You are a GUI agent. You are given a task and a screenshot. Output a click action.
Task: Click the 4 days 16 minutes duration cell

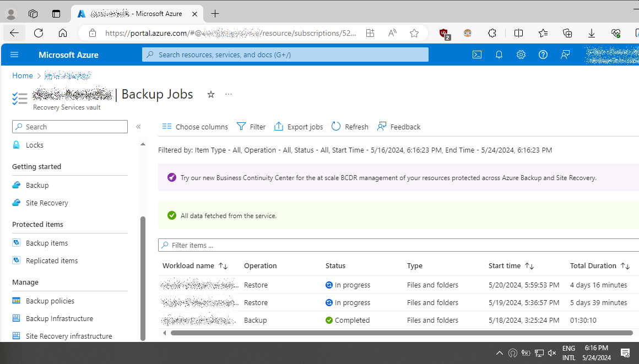(598, 285)
